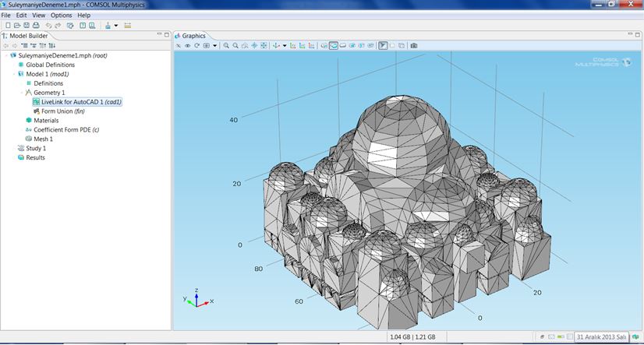Image resolution: width=644 pixels, height=345 pixels.
Task: Open a model file from the toolbar
Action: click(17, 26)
